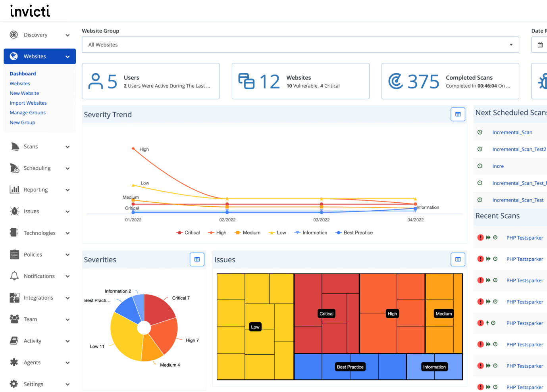Click the Websites globe icon in sidebar
The width and height of the screenshot is (547, 392).
pyautogui.click(x=14, y=56)
